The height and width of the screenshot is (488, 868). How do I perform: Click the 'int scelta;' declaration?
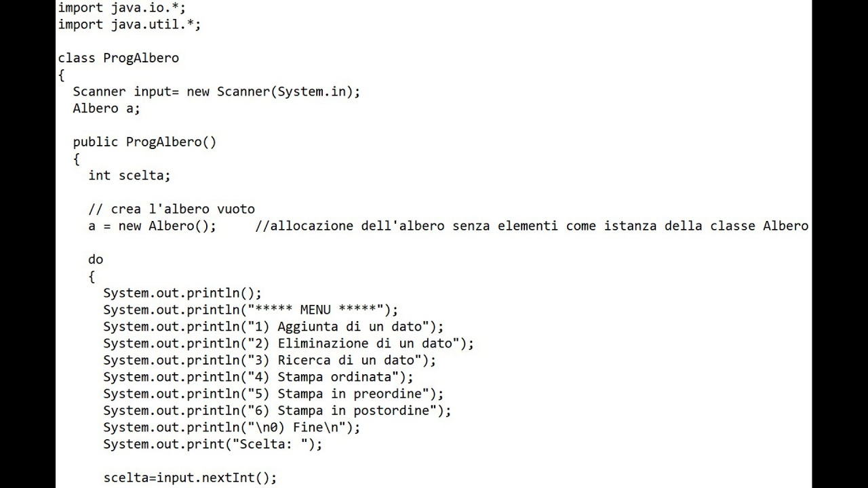129,176
